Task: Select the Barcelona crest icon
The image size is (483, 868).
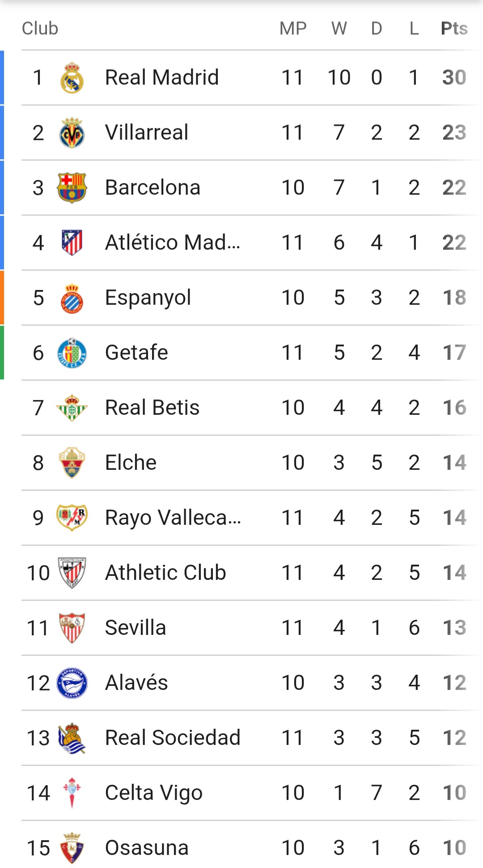Action: (x=72, y=188)
